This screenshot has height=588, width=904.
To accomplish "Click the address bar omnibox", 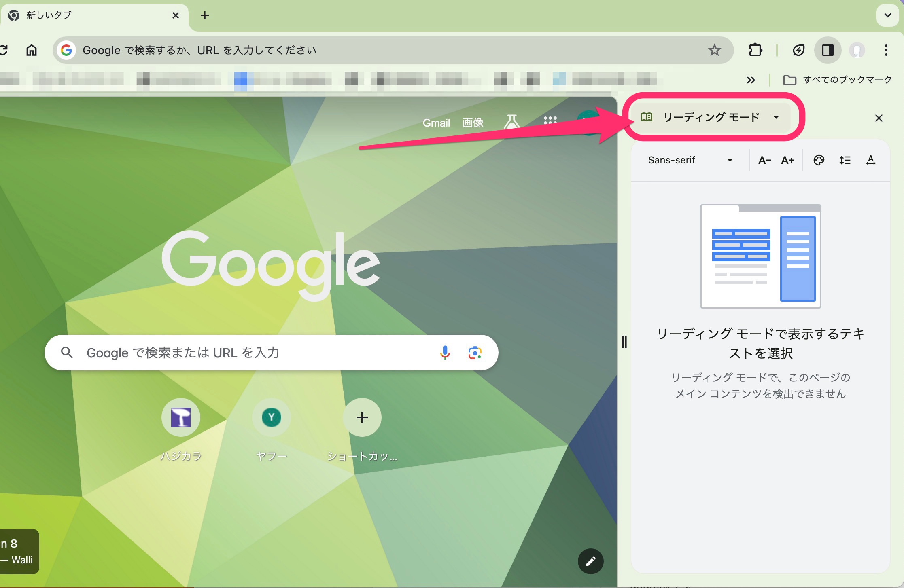I will [x=393, y=50].
